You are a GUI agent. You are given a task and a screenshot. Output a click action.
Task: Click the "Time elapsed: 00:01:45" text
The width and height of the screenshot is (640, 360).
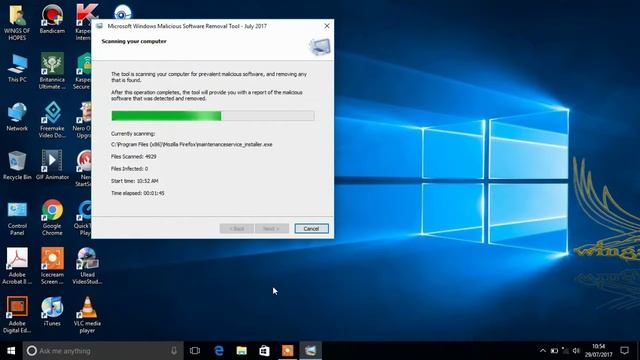pos(138,193)
